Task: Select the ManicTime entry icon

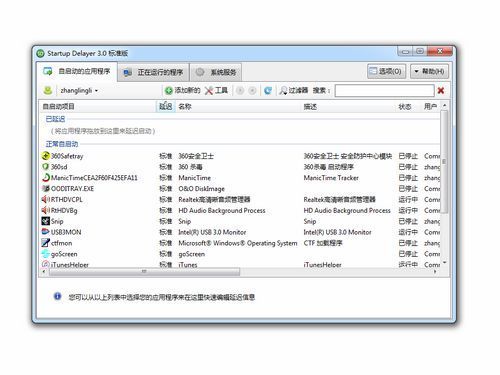Action: (45, 177)
